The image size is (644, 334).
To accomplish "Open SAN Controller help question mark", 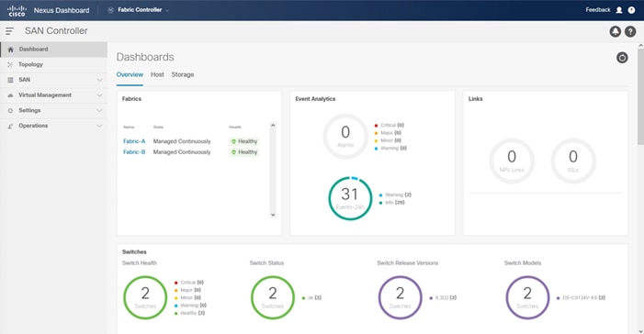I will (630, 31).
